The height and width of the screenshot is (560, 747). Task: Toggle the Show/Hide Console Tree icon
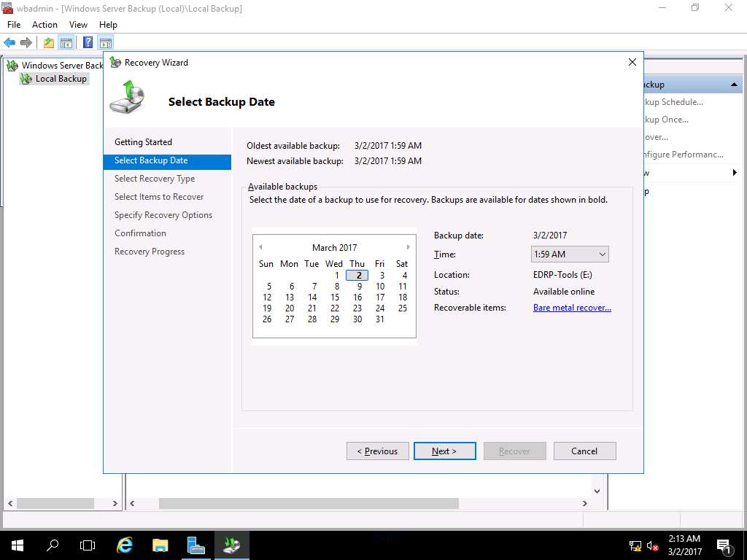[x=66, y=42]
